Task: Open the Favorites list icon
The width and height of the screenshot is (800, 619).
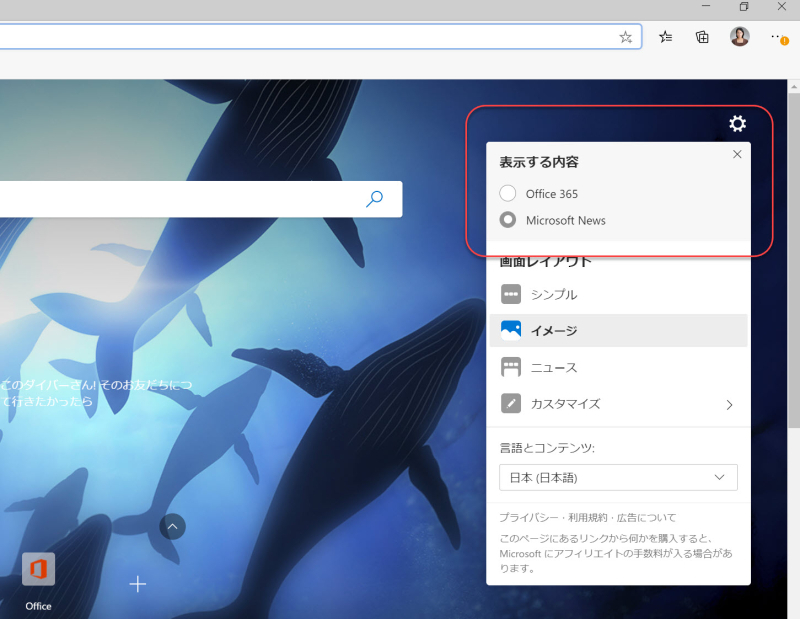Action: point(665,37)
